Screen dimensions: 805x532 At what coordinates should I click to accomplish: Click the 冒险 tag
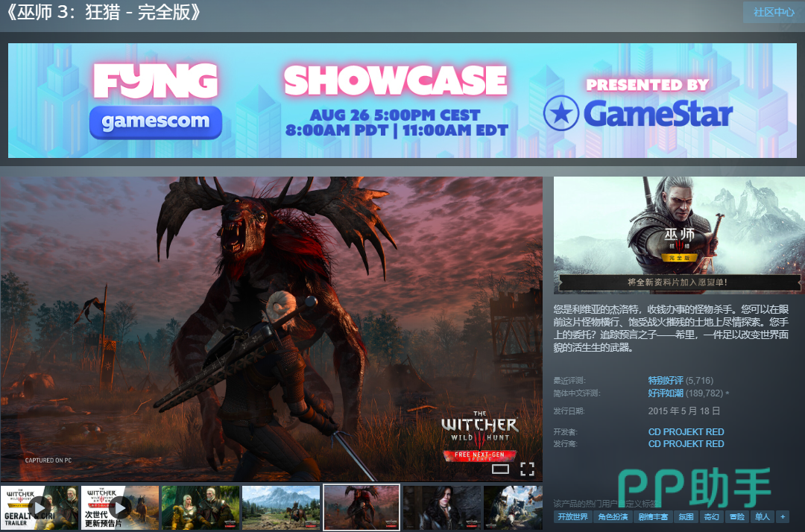point(737,516)
